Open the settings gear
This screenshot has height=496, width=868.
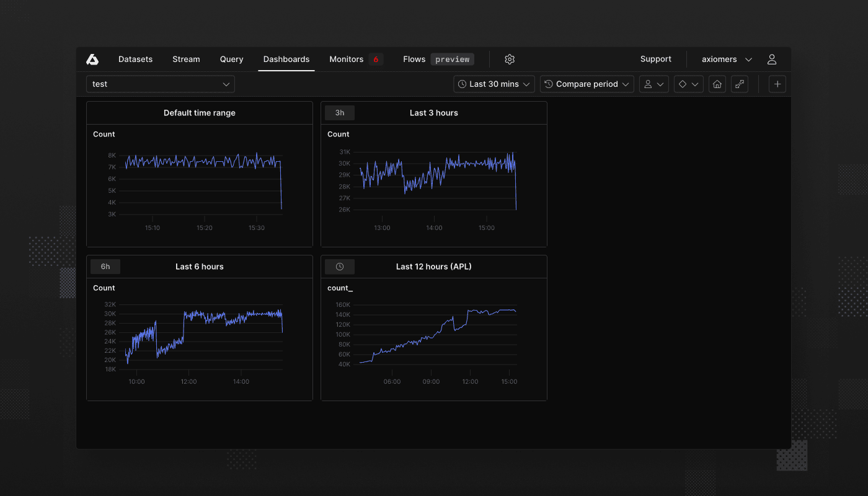coord(509,59)
